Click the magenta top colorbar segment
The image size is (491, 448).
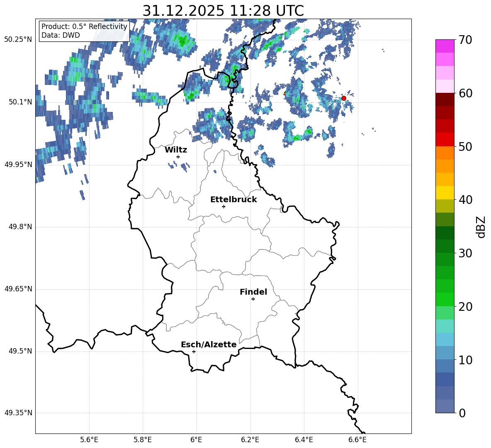point(445,46)
